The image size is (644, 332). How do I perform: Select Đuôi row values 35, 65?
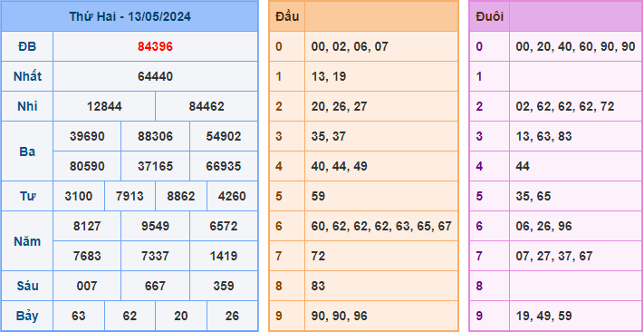tap(533, 196)
